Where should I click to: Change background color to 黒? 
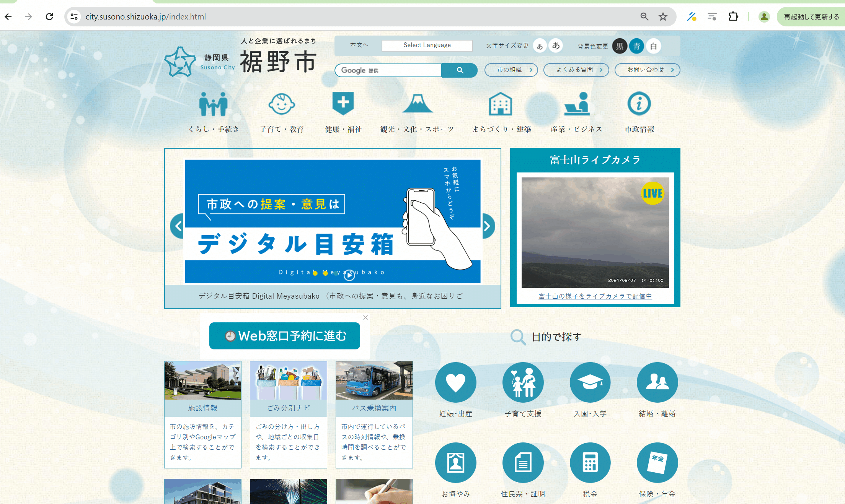tap(620, 46)
